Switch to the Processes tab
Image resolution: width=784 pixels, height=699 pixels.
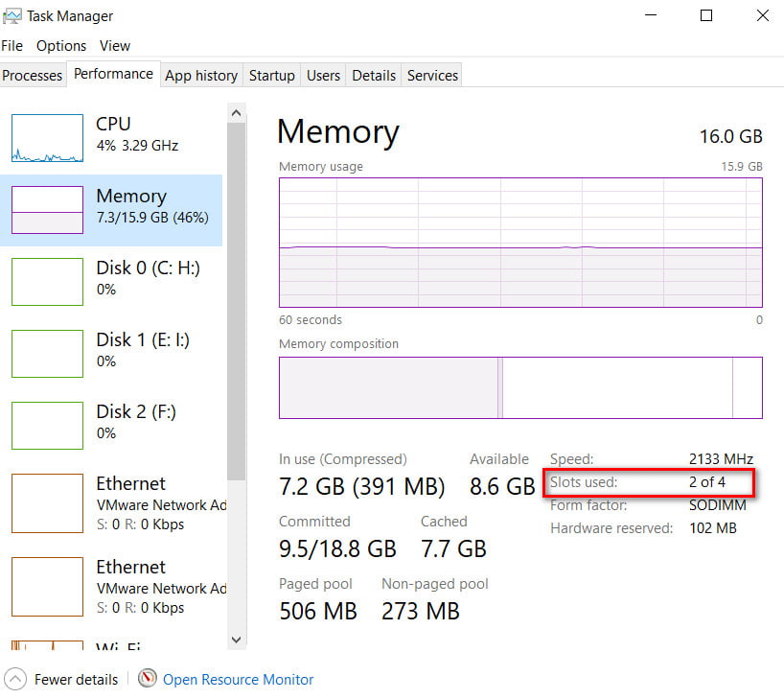(x=33, y=75)
